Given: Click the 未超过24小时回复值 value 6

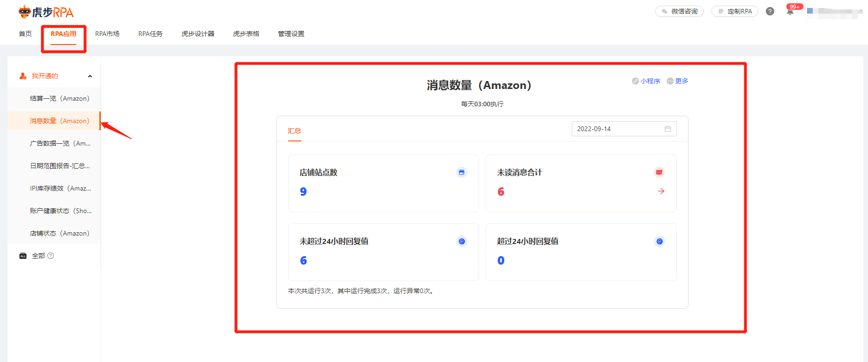Looking at the screenshot, I should click(x=303, y=260).
